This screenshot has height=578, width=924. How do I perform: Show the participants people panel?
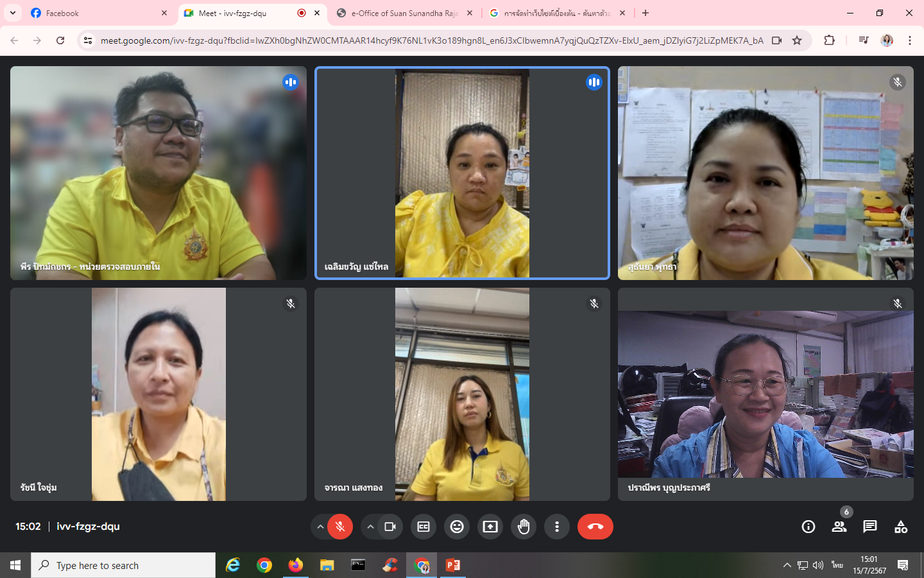point(839,527)
